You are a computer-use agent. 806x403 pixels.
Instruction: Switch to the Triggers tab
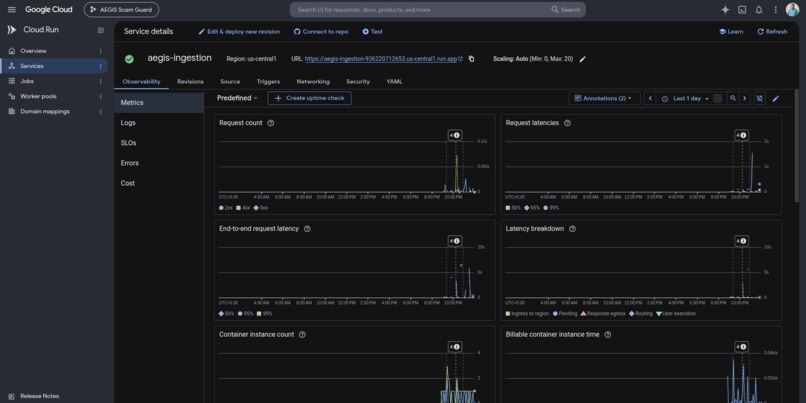pyautogui.click(x=268, y=82)
